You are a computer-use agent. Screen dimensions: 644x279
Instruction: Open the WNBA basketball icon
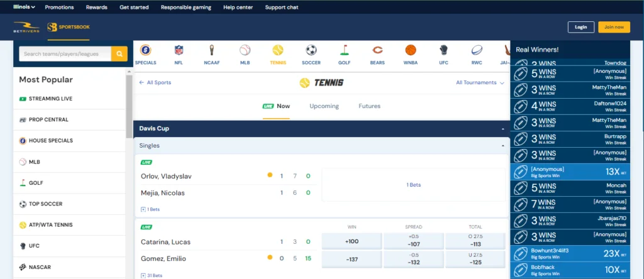[411, 51]
